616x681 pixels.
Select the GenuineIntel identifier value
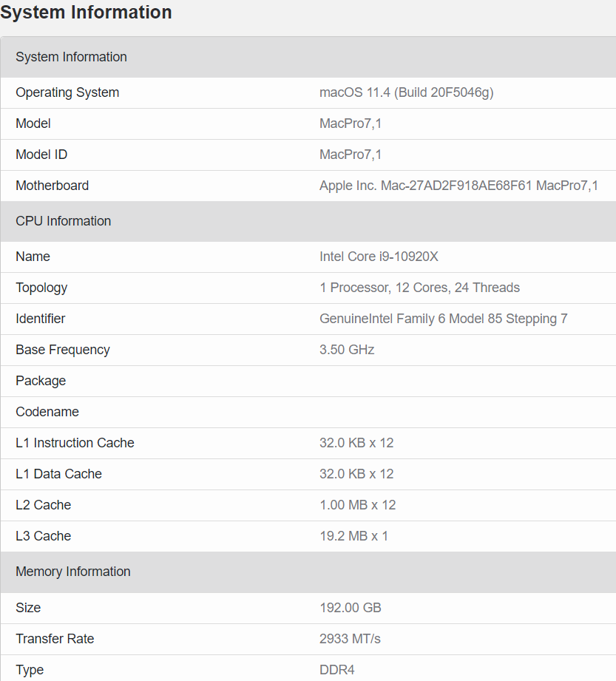click(443, 319)
